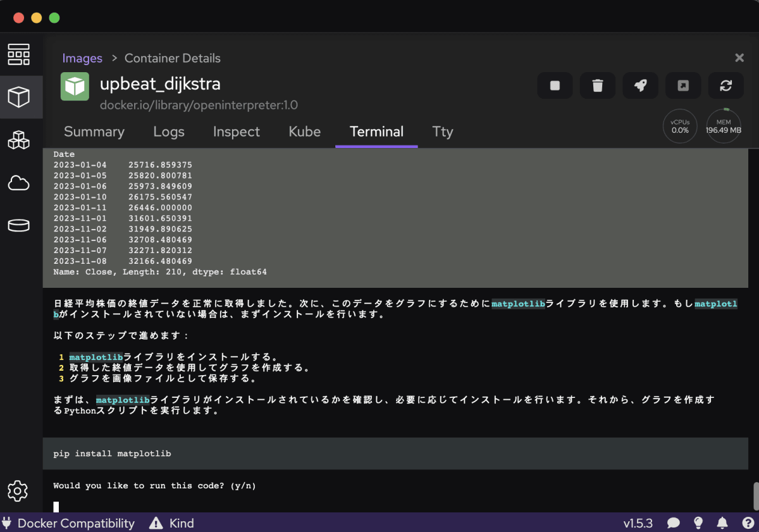Click the 'pip install matplotlib' code block

point(395,454)
